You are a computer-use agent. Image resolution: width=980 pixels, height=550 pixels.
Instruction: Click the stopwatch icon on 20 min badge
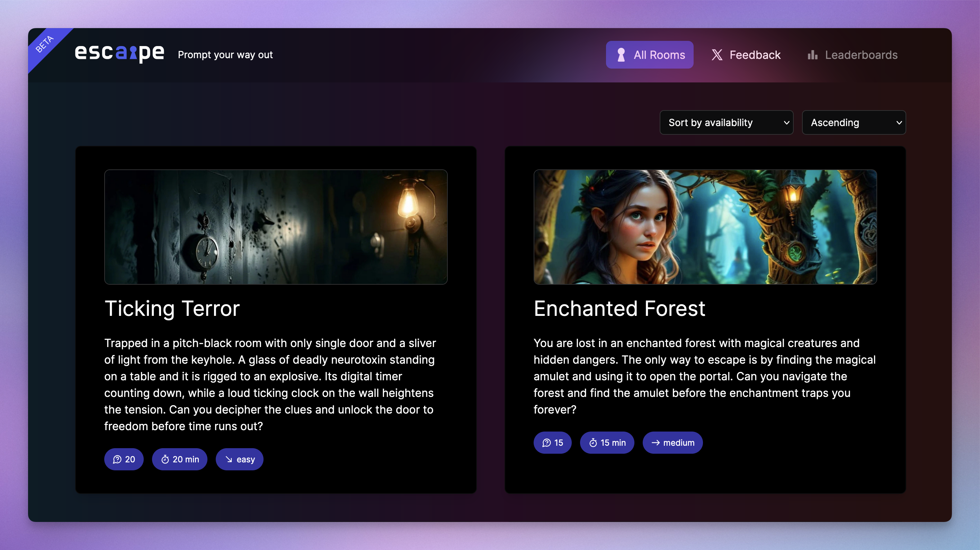coord(165,459)
